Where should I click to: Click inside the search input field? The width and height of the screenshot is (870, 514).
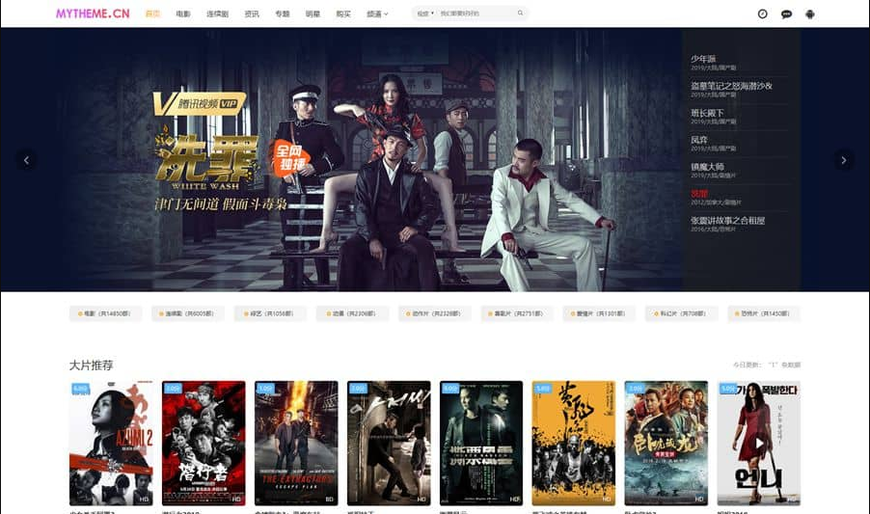click(475, 14)
